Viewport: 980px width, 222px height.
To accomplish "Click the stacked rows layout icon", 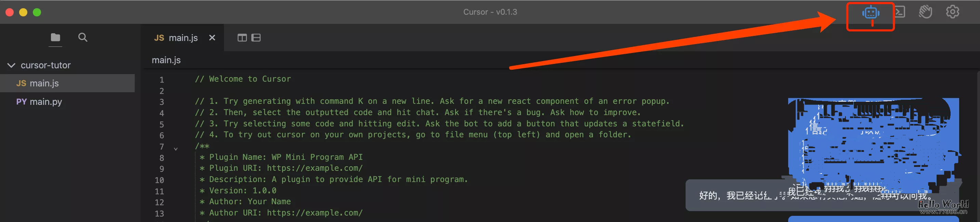I will click(x=256, y=38).
